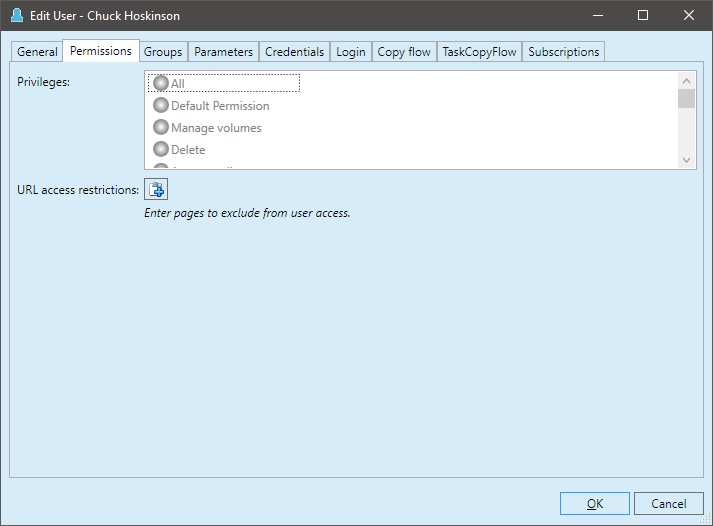Viewport: 713px width, 526px height.
Task: Confirm changes with the OK button
Action: (x=595, y=503)
